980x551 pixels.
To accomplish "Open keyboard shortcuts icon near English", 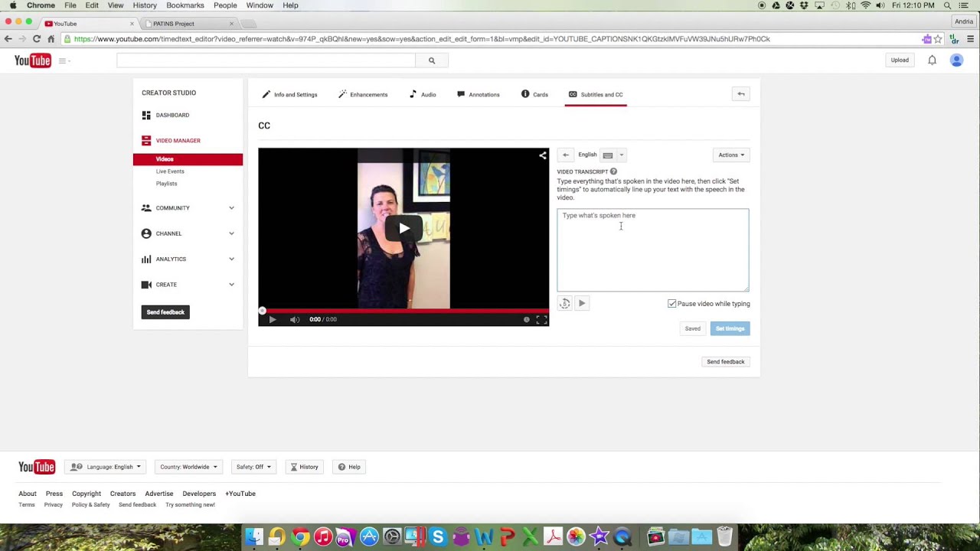I will (x=608, y=155).
